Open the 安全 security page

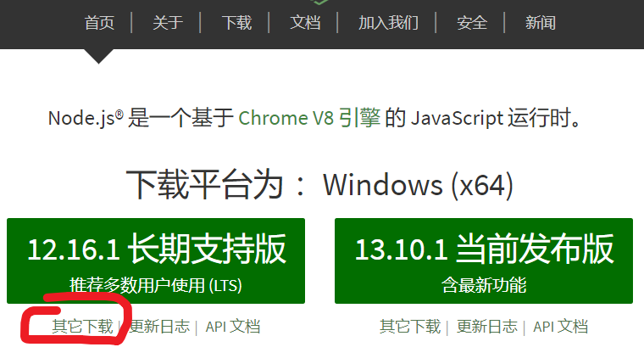coord(472,23)
